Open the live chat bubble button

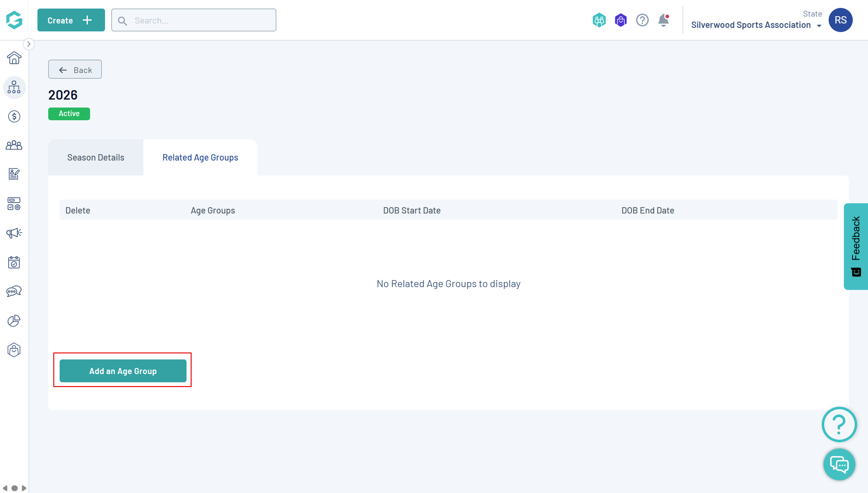[839, 464]
